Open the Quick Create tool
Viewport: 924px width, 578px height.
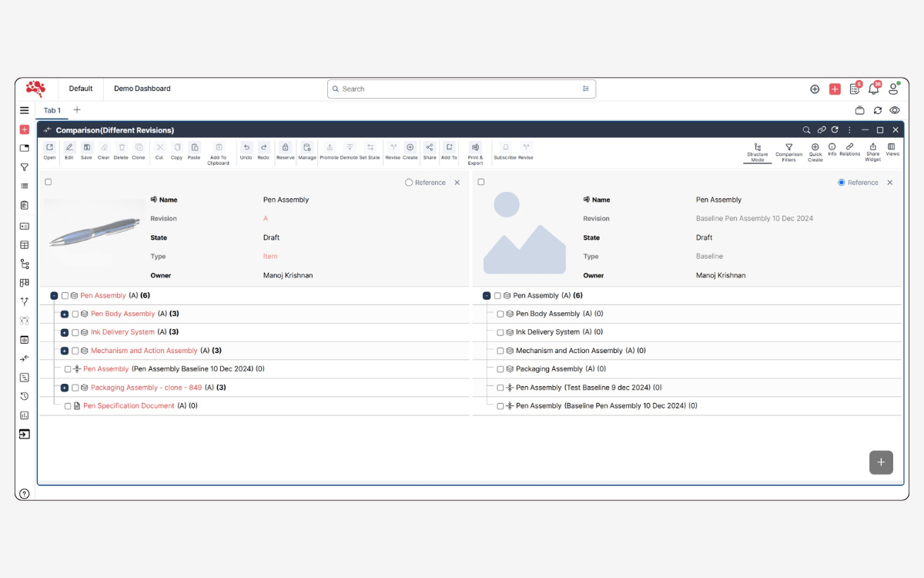(x=815, y=149)
